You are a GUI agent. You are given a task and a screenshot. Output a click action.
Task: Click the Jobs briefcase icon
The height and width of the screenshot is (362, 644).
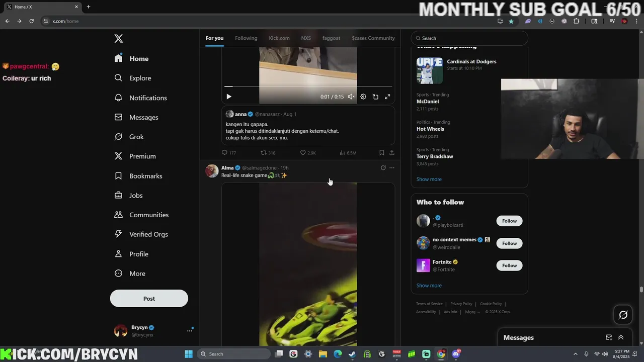[x=118, y=195]
